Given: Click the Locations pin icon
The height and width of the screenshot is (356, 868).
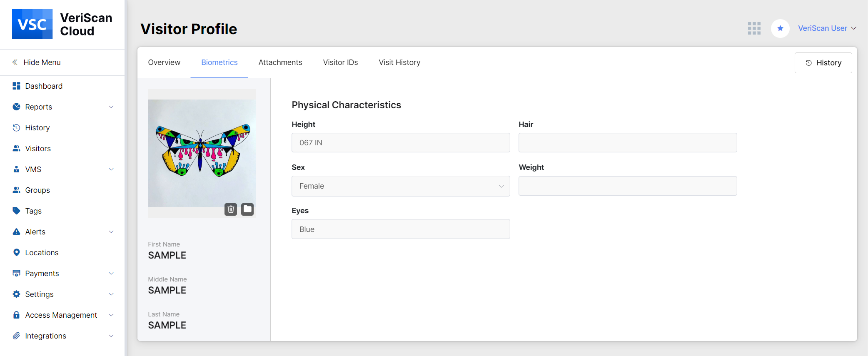Looking at the screenshot, I should [x=16, y=252].
